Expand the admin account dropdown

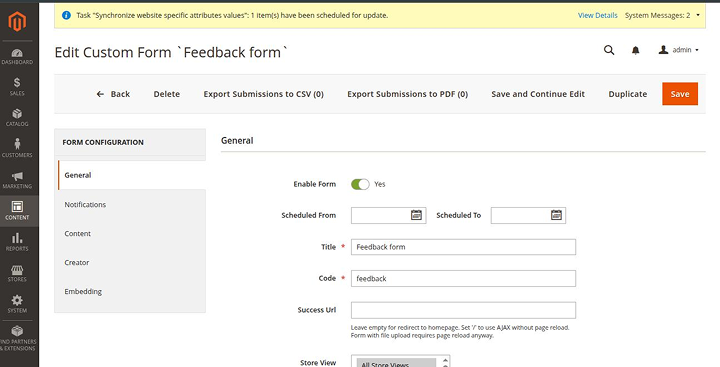tap(679, 50)
